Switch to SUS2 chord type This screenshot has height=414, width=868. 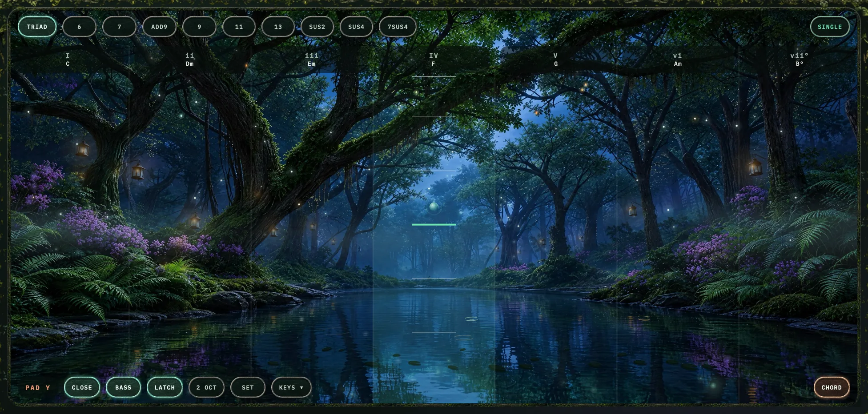point(317,27)
